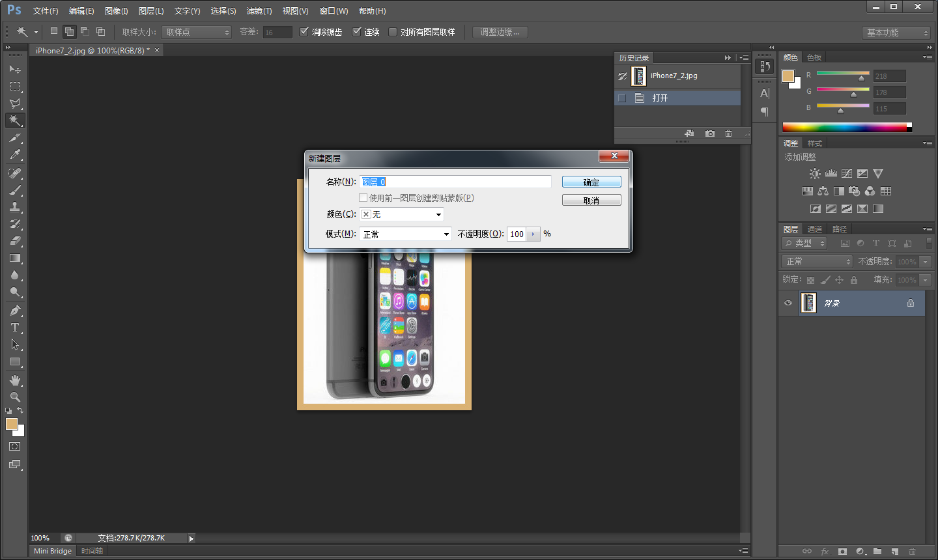The height and width of the screenshot is (560, 938).
Task: Select the Magic Wand tool in toolbox
Action: pyautogui.click(x=15, y=120)
